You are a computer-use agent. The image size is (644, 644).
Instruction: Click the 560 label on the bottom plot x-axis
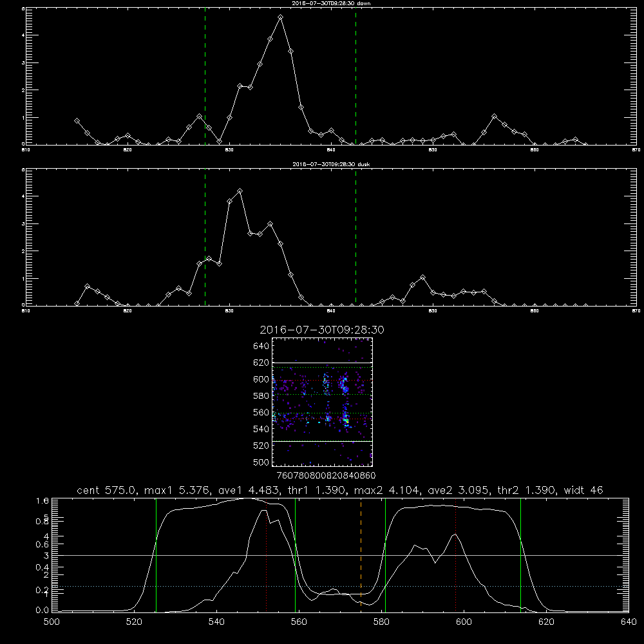[x=299, y=622]
